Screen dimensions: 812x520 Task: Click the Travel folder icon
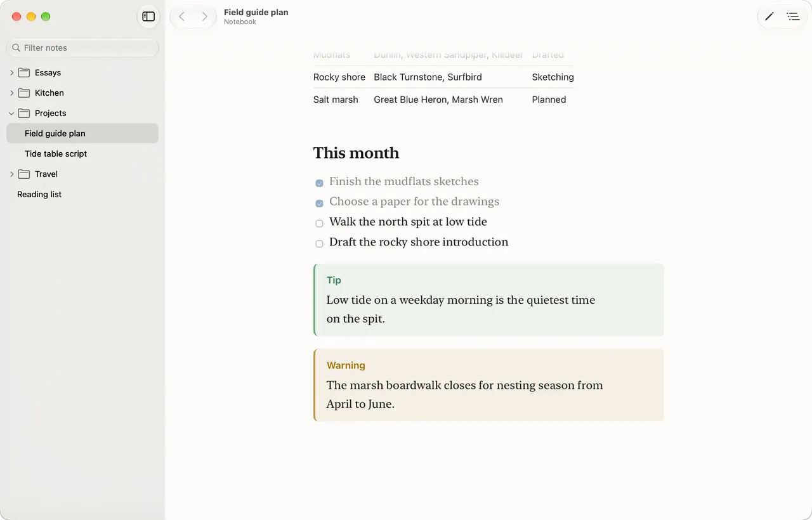[24, 174]
